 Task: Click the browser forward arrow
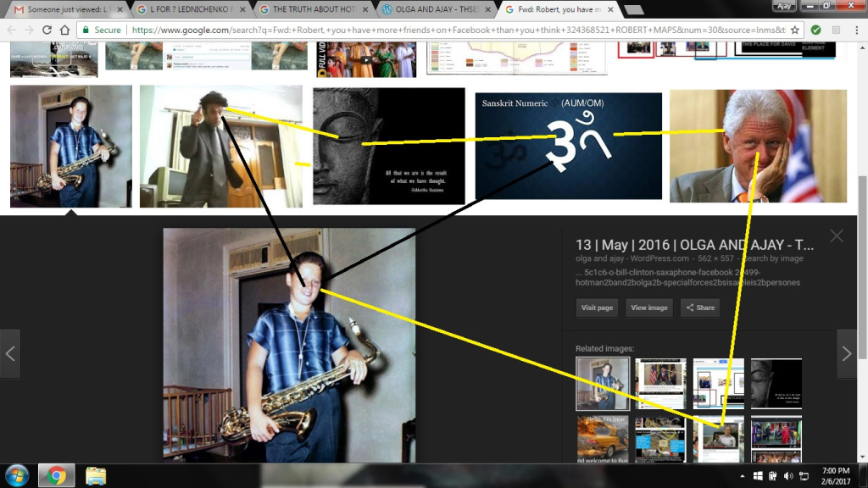click(29, 30)
